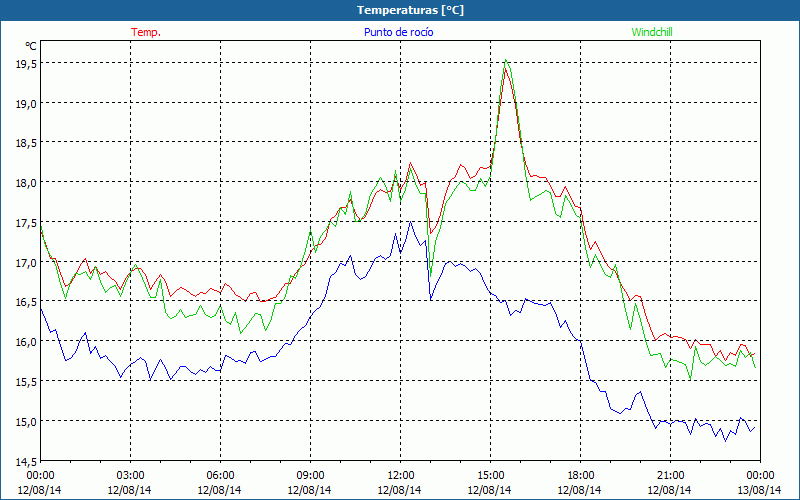Click the 16,5 y-axis value
Viewport: 800px width, 500px height.
coord(26,302)
